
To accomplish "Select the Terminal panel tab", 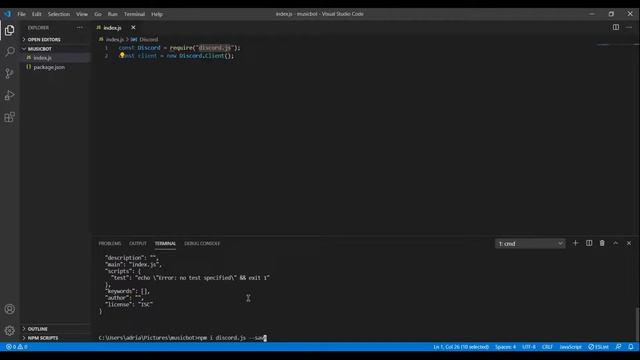I will click(165, 244).
